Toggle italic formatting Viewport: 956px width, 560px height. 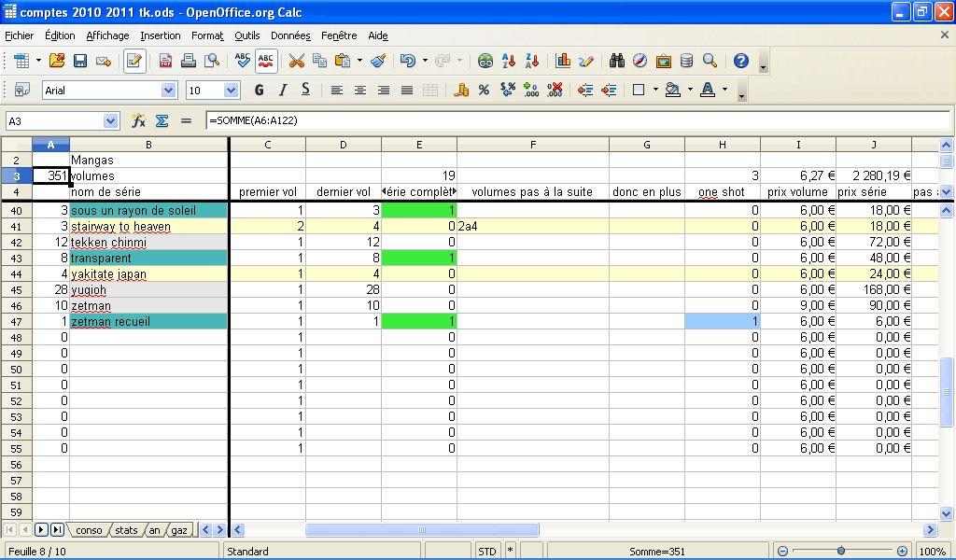[282, 91]
